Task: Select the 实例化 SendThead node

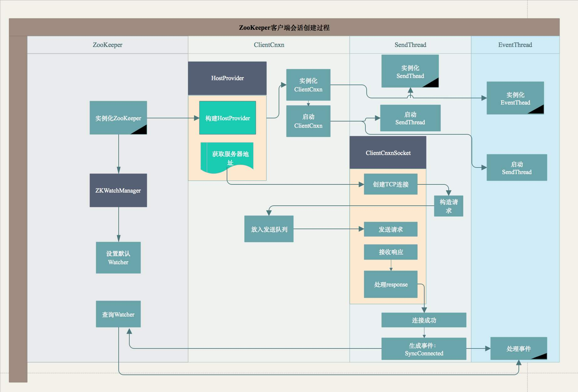Action: click(x=410, y=71)
